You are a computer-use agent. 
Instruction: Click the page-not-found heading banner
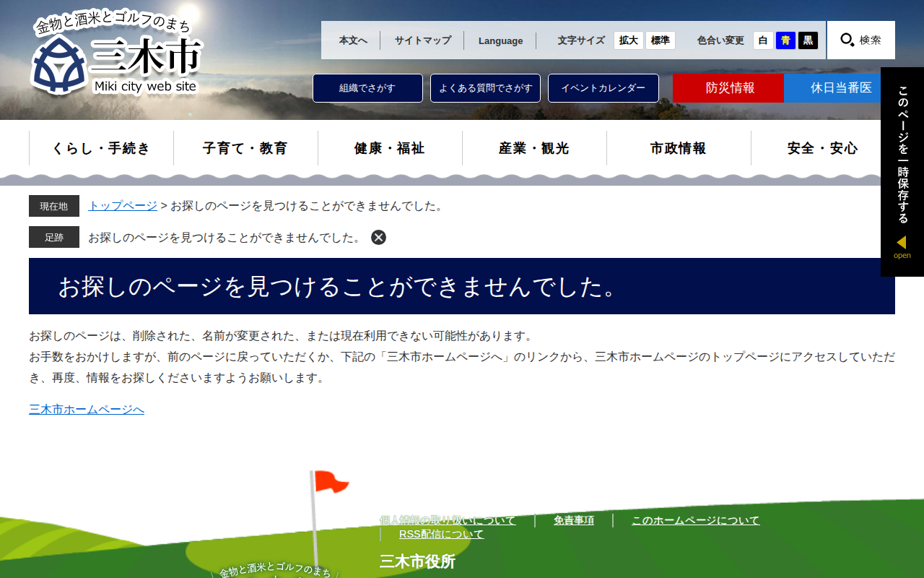[462, 286]
